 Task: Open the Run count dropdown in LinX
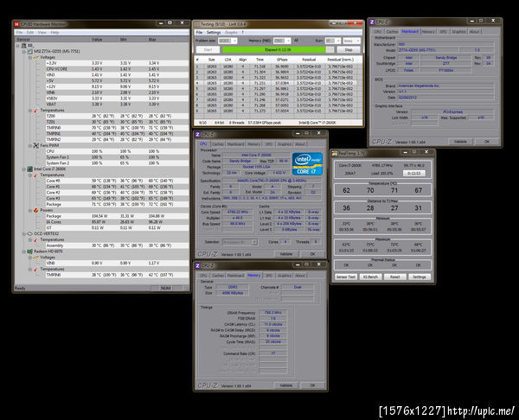click(337, 41)
